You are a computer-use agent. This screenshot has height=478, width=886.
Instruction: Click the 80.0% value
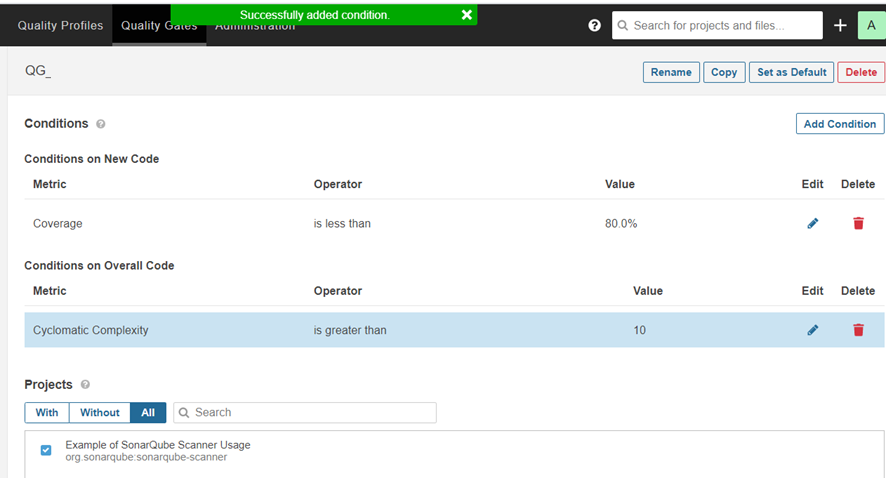(621, 224)
